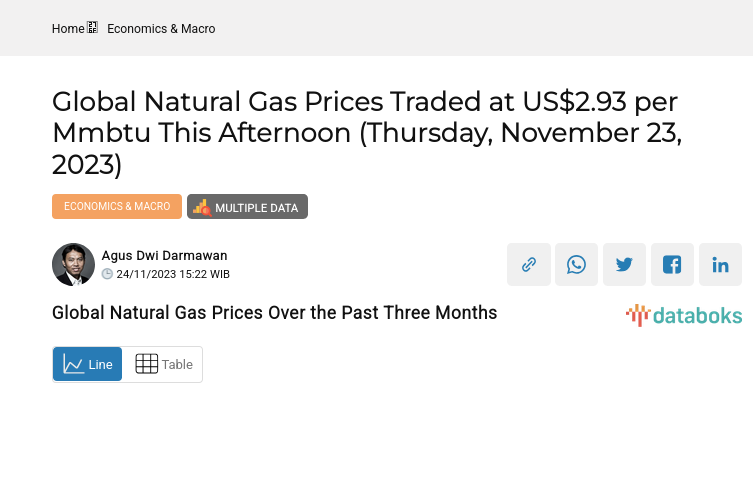Click the Multiple Data badge label
The width and height of the screenshot is (753, 498).
[x=256, y=208]
